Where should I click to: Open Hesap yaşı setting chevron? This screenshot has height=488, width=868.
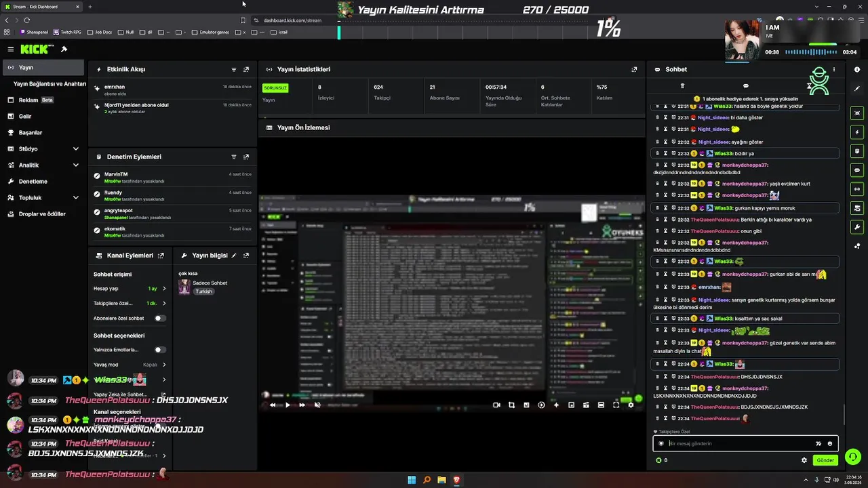click(164, 289)
